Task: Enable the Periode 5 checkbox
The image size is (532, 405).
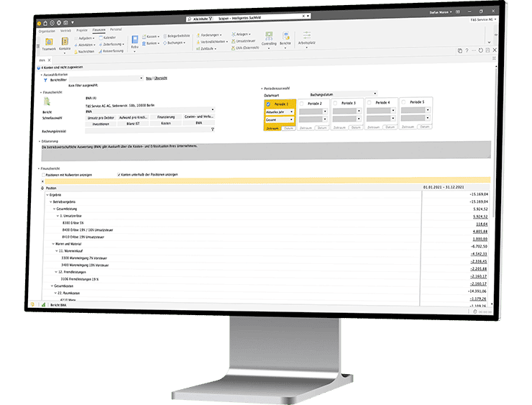Action: point(403,102)
